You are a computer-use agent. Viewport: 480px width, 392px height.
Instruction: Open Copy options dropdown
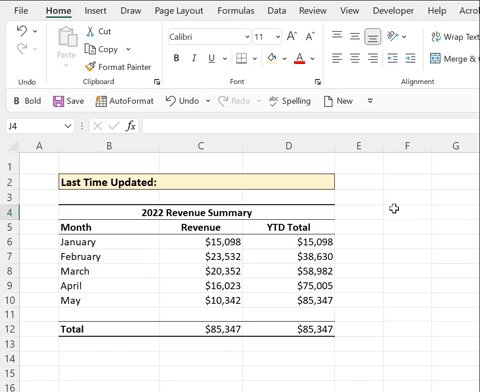click(128, 49)
